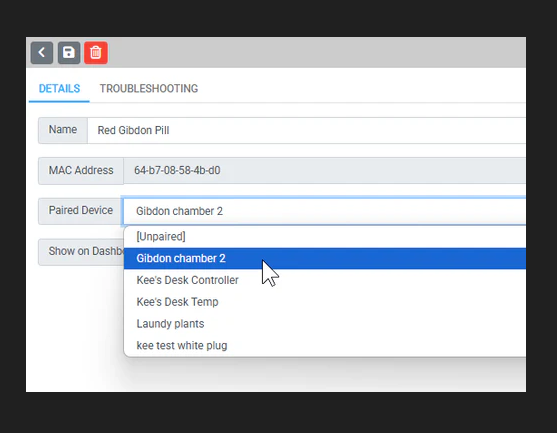Switch to the Details tab
Screen dimensions: 557x433
(x=59, y=88)
